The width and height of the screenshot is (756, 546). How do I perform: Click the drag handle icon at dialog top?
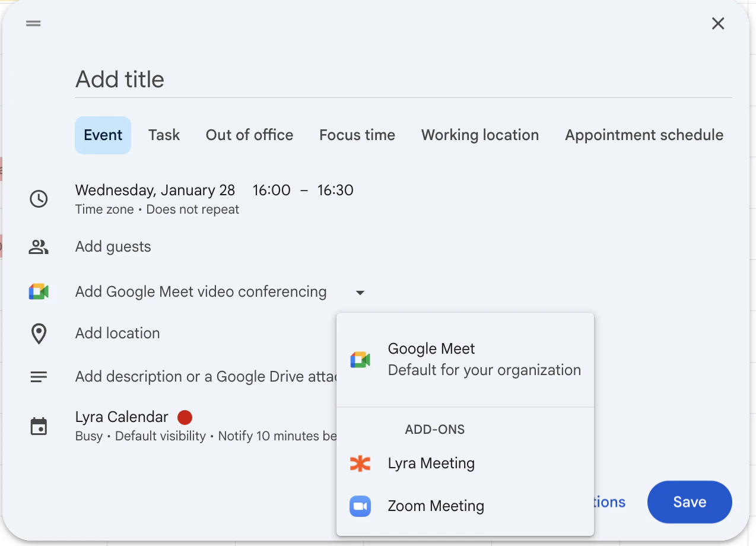pos(33,24)
